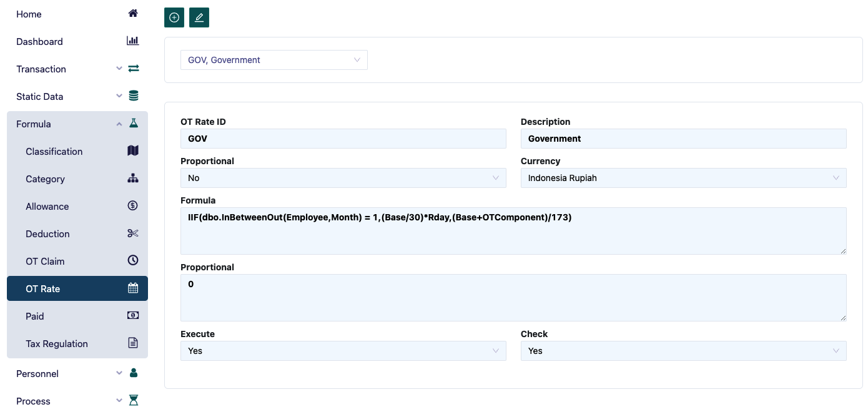
Task: Click the Deduction scissors icon
Action: coord(132,233)
